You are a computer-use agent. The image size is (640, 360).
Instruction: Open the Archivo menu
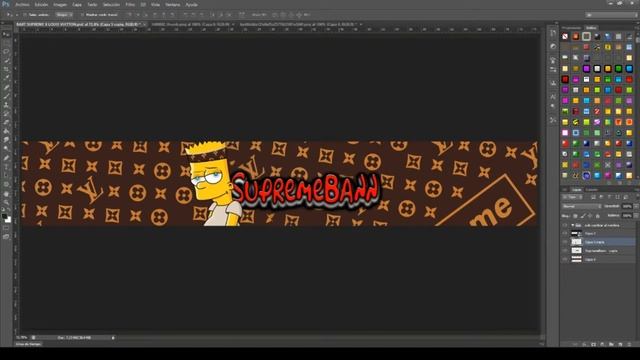[22, 4]
